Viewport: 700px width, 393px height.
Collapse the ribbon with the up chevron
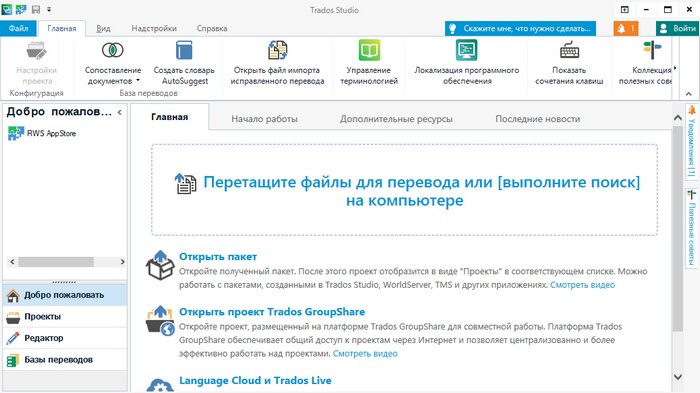pyautogui.click(x=689, y=94)
